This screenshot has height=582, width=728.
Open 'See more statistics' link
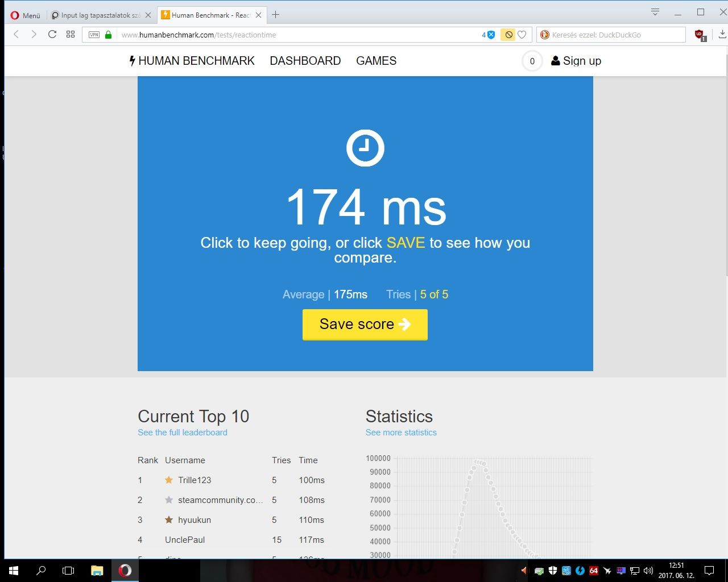click(401, 433)
